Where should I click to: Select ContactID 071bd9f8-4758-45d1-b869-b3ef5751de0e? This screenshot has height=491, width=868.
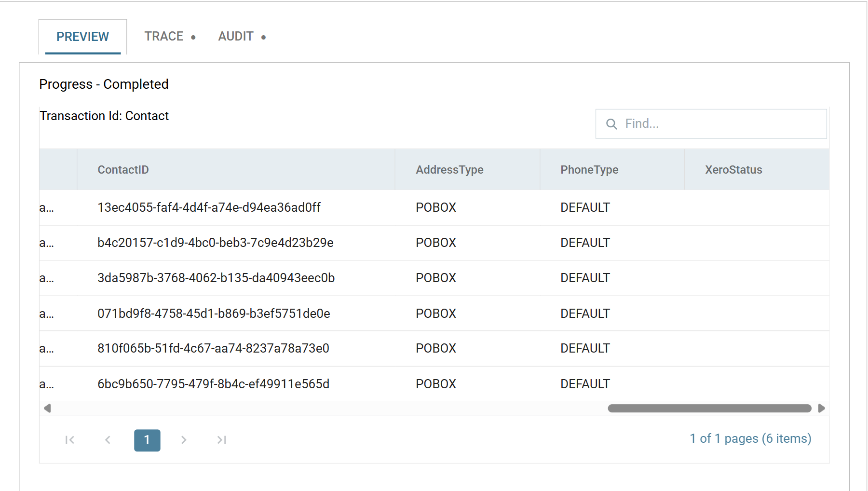pos(214,314)
